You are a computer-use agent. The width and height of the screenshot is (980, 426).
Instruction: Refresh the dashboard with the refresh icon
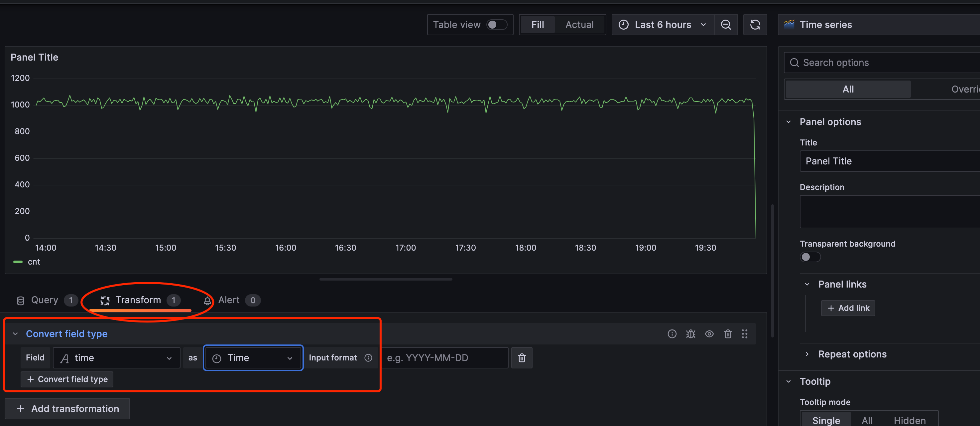(755, 25)
